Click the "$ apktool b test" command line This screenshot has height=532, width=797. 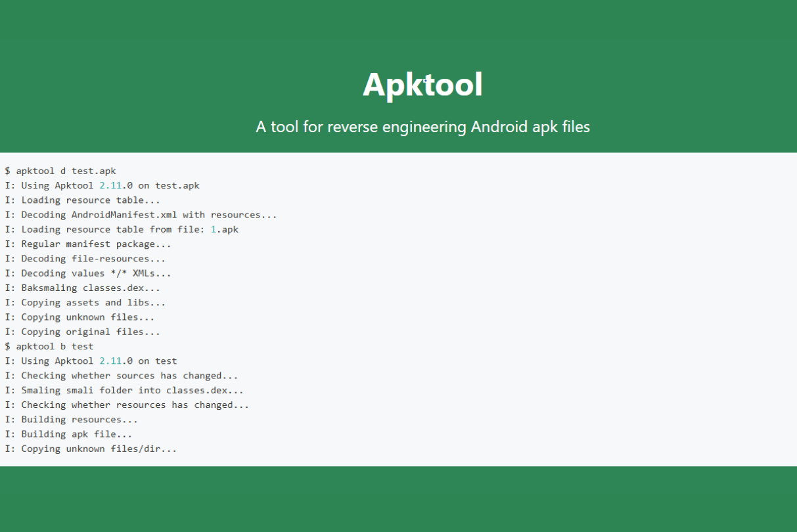[49, 346]
